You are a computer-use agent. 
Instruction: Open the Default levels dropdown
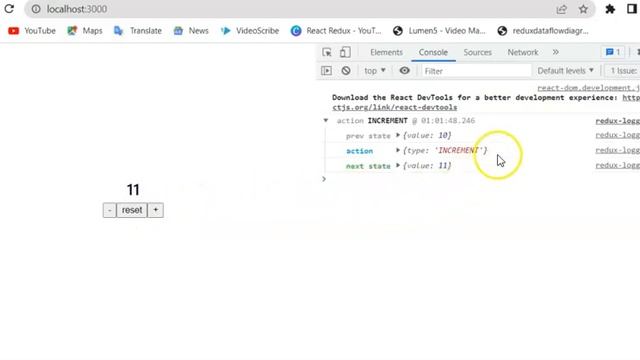click(565, 71)
